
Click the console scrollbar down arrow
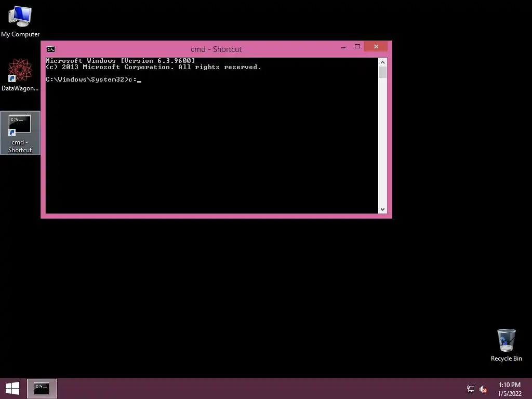tap(383, 209)
